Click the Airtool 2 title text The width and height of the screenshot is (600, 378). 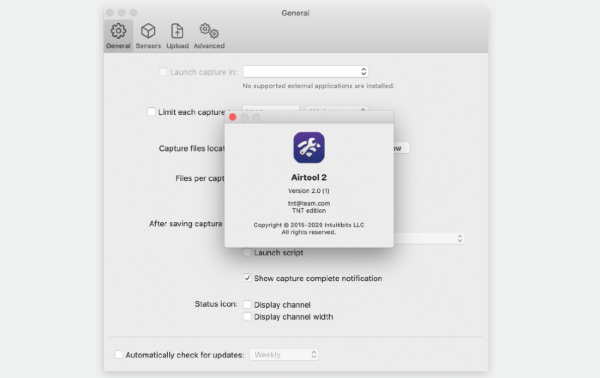(x=309, y=178)
